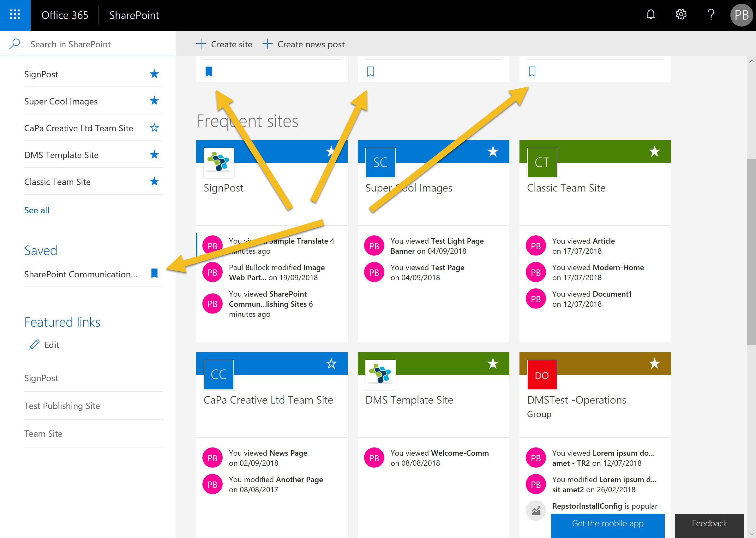Click Get the mobile app
The width and height of the screenshot is (756, 538).
pos(607,523)
